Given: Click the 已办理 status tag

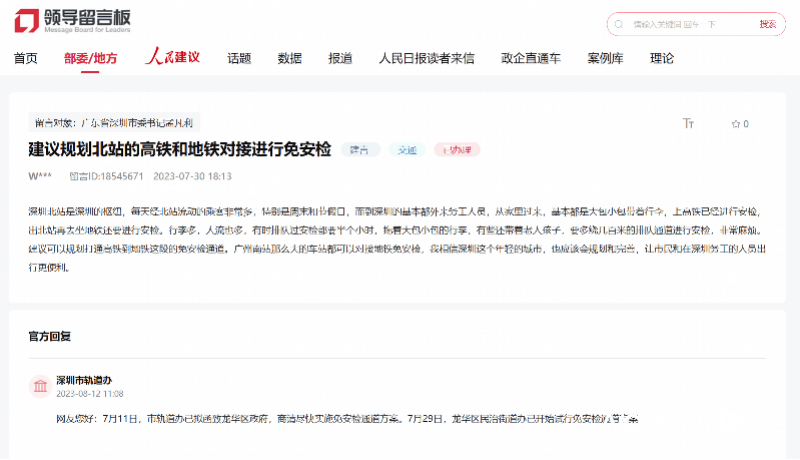Looking at the screenshot, I should [457, 150].
